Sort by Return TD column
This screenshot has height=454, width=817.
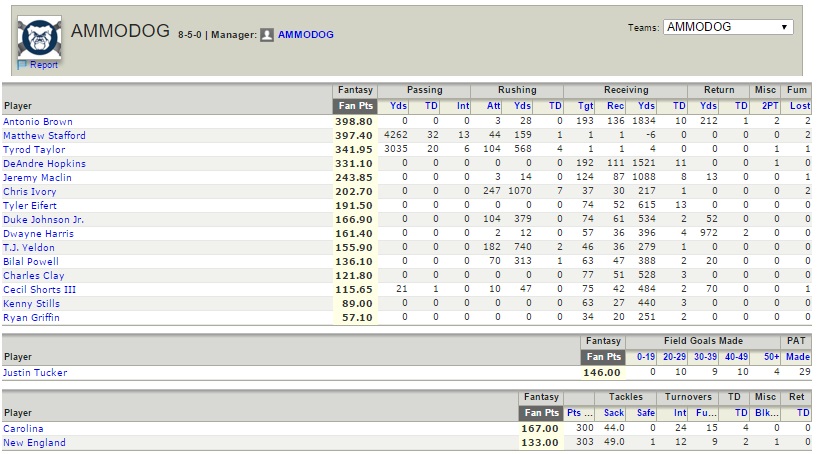pyautogui.click(x=741, y=106)
